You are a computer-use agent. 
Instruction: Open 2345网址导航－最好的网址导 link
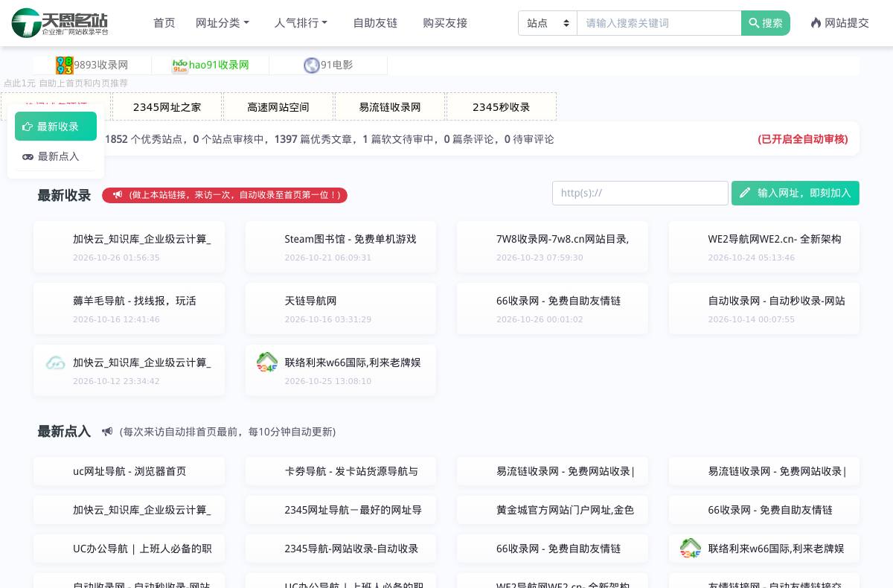click(341, 510)
